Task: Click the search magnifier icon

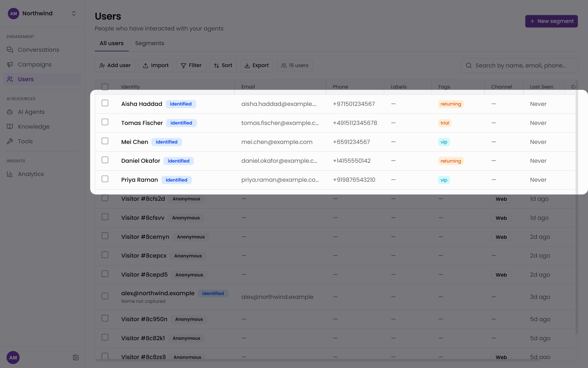Action: point(469,65)
